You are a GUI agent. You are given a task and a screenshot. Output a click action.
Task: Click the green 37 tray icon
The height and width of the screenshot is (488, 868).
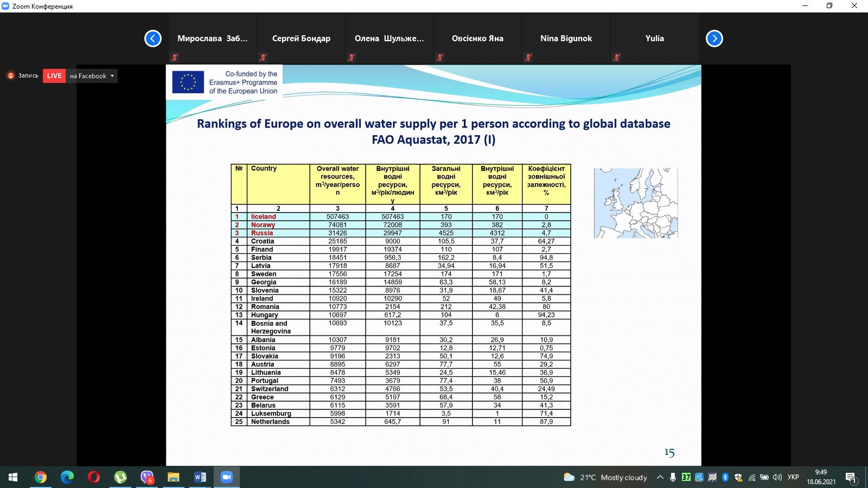(686, 477)
